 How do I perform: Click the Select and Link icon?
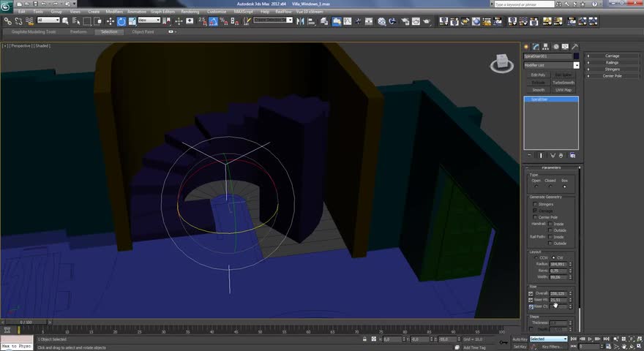tap(7, 21)
